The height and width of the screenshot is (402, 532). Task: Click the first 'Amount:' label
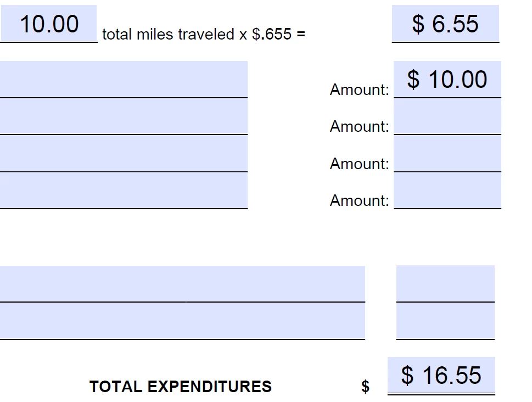[x=359, y=90]
